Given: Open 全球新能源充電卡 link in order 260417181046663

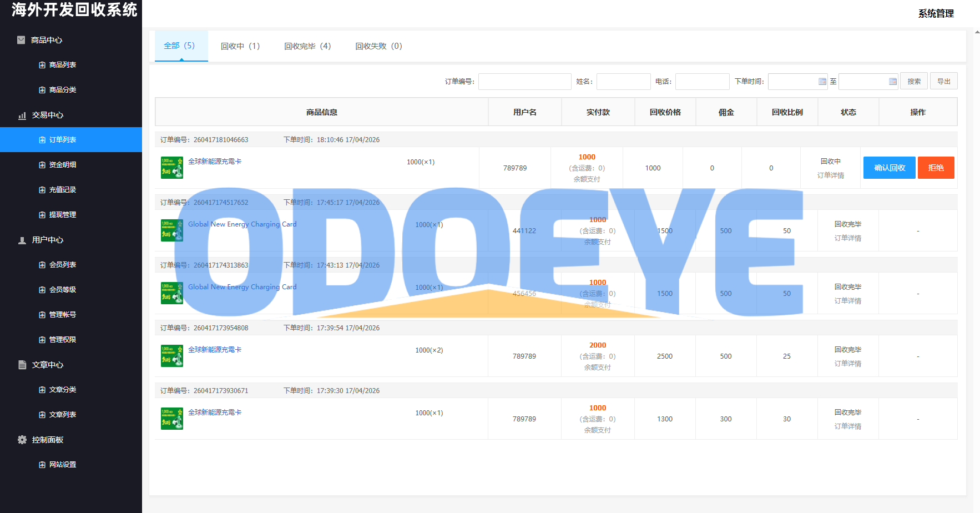Looking at the screenshot, I should [x=215, y=162].
